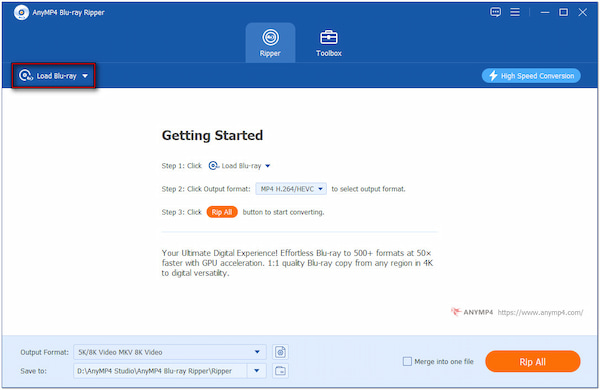Image resolution: width=600 pixels, height=390 pixels.
Task: Expand Step 1 Load Blu-ray arrow
Action: (268, 166)
